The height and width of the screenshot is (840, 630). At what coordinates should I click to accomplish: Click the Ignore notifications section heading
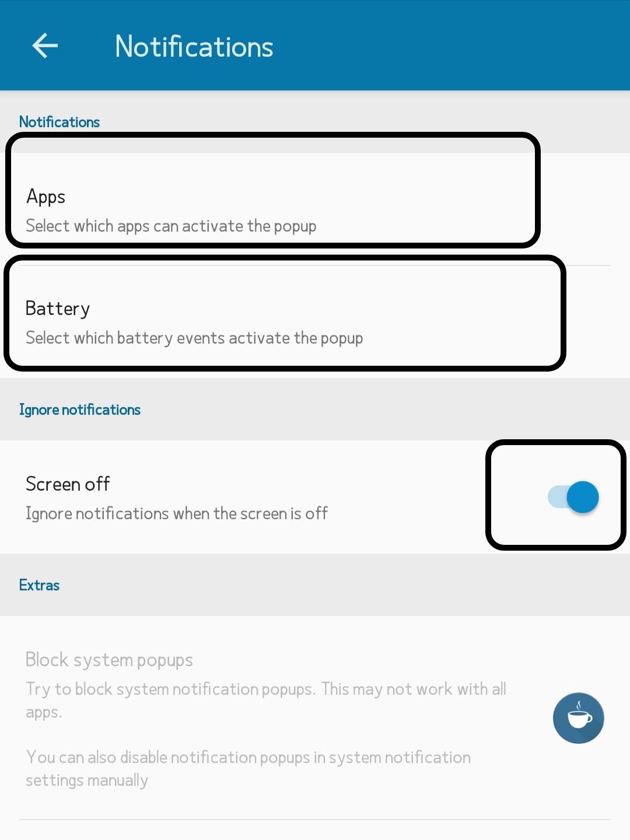tap(80, 409)
